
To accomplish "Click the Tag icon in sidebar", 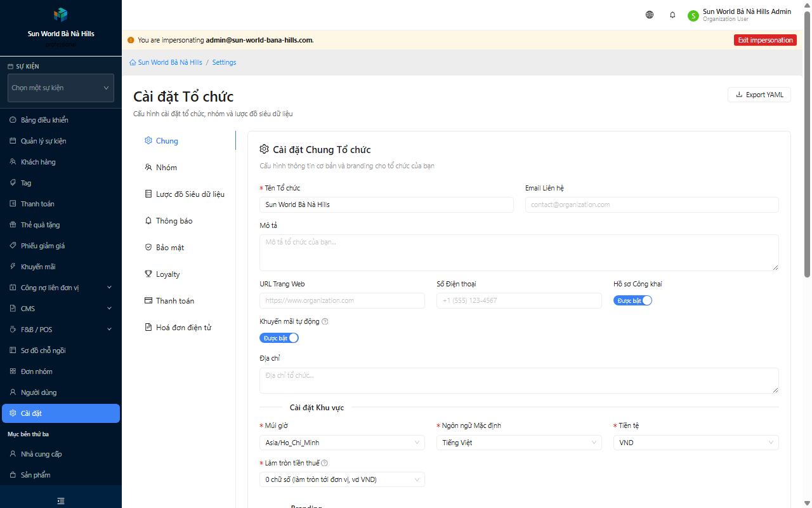I will pos(13,183).
